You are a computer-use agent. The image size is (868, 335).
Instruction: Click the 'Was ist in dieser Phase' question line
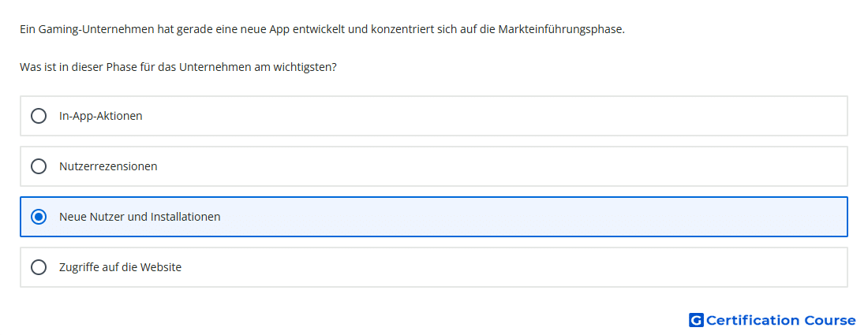coord(178,68)
